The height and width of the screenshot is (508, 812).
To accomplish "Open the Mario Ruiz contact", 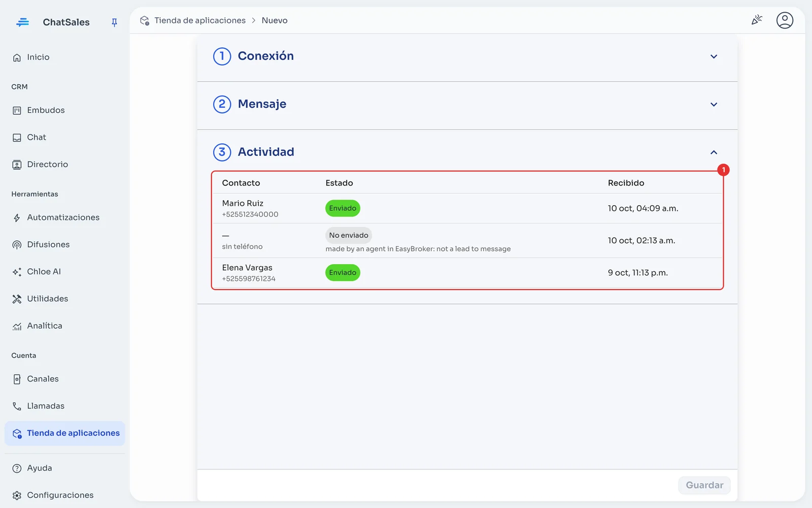I will click(243, 203).
